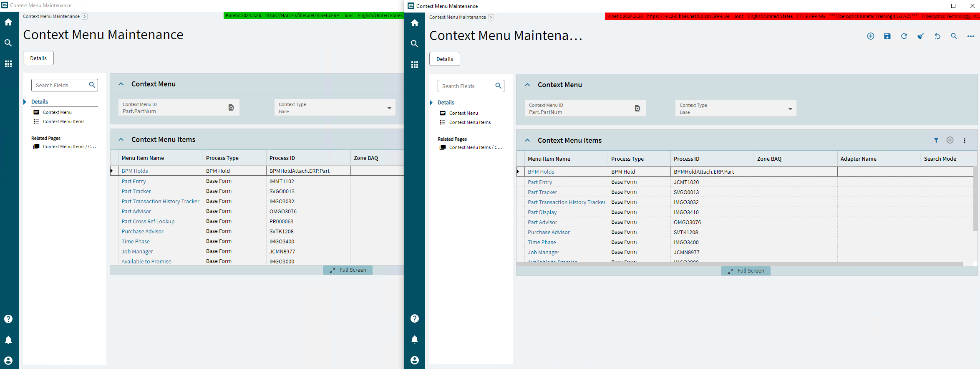
Task: Click Full Screen button in right window grid
Action: tap(746, 271)
